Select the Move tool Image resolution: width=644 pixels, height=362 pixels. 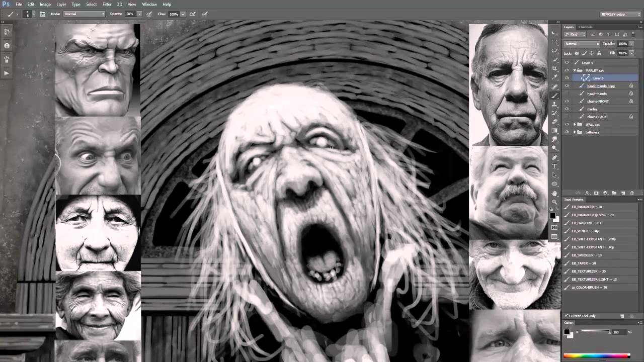(554, 33)
